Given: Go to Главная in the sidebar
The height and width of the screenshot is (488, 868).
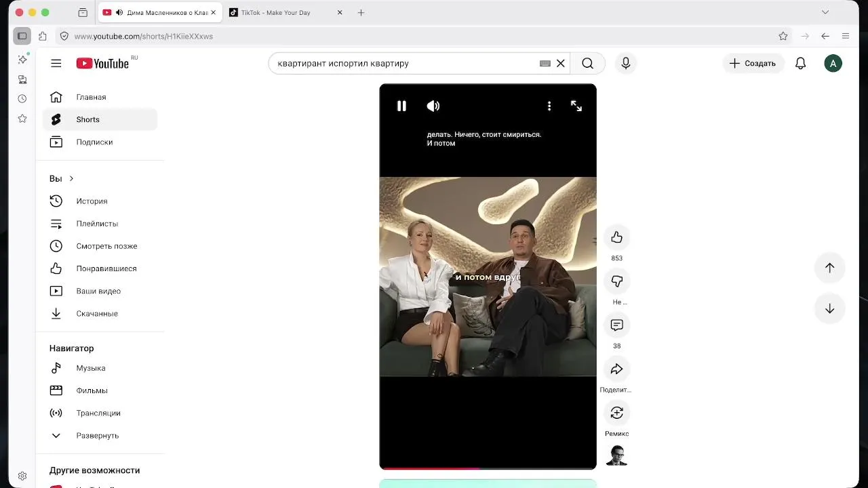Looking at the screenshot, I should point(100,97).
